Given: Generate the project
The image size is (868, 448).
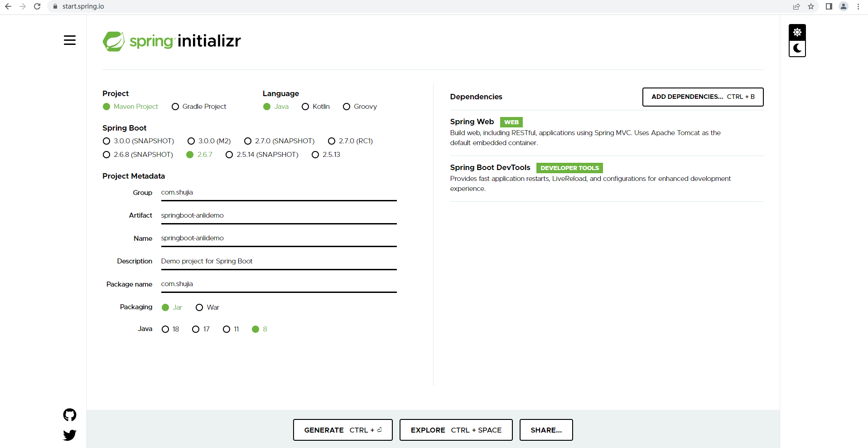Looking at the screenshot, I should click(x=343, y=430).
